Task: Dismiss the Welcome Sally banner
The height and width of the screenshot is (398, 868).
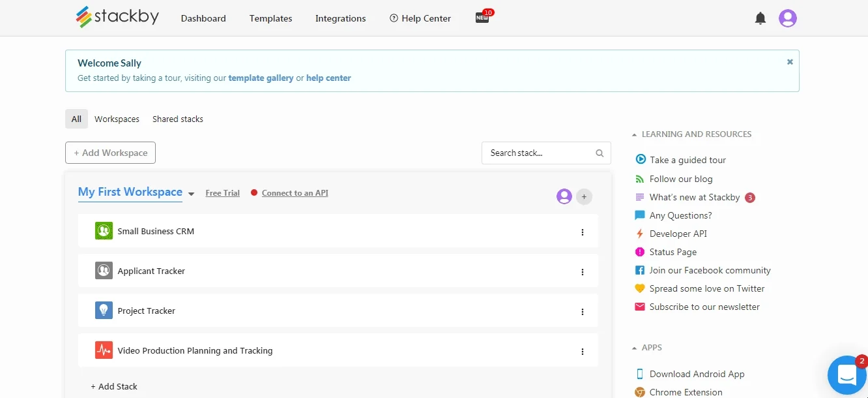Action: click(x=790, y=62)
